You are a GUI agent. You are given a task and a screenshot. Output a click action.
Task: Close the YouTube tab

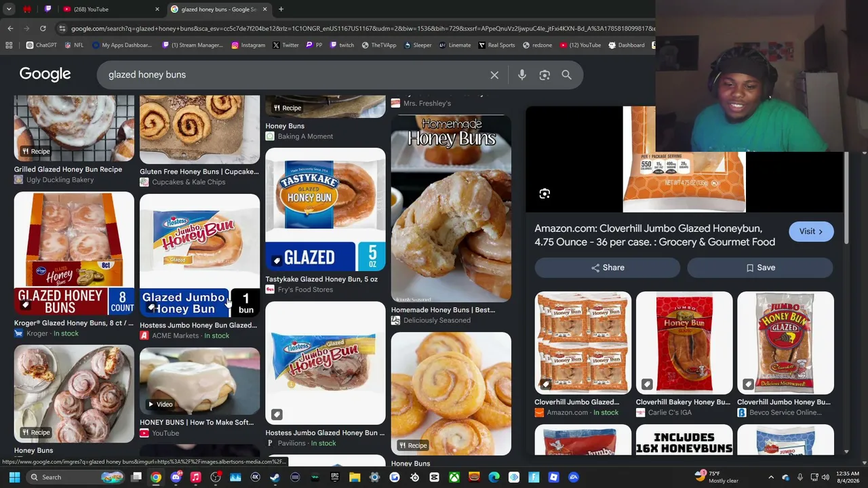click(x=157, y=9)
